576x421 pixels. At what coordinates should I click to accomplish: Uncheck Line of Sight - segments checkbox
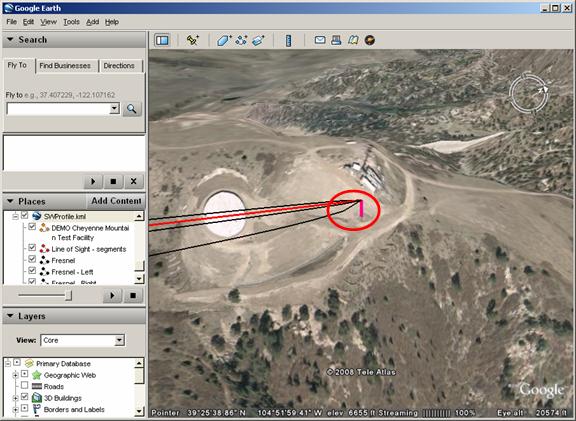32,248
